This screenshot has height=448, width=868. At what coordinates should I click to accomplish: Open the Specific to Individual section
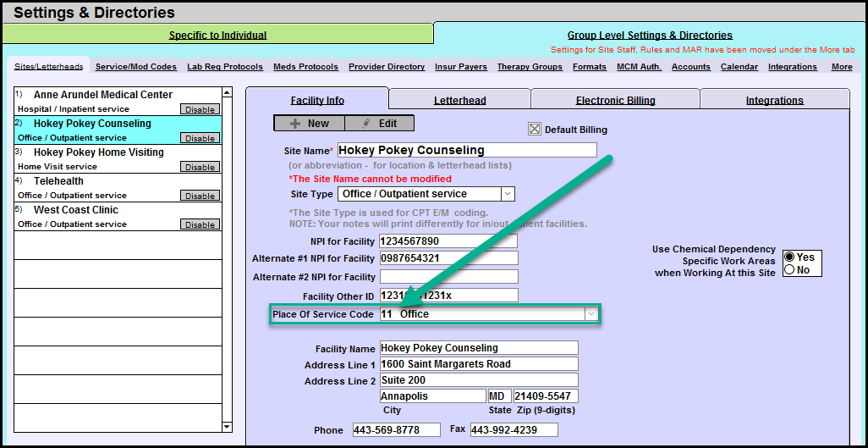pos(217,36)
